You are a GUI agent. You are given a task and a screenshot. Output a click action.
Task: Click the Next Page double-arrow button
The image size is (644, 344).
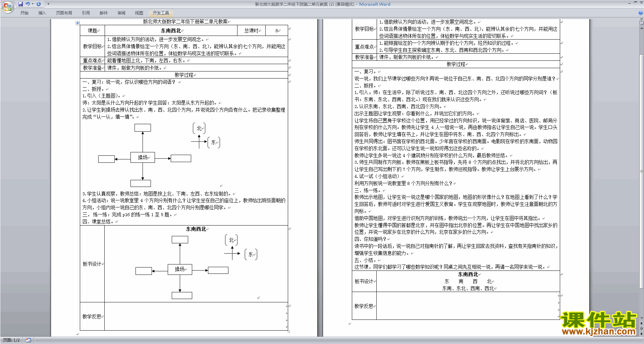(x=641, y=334)
